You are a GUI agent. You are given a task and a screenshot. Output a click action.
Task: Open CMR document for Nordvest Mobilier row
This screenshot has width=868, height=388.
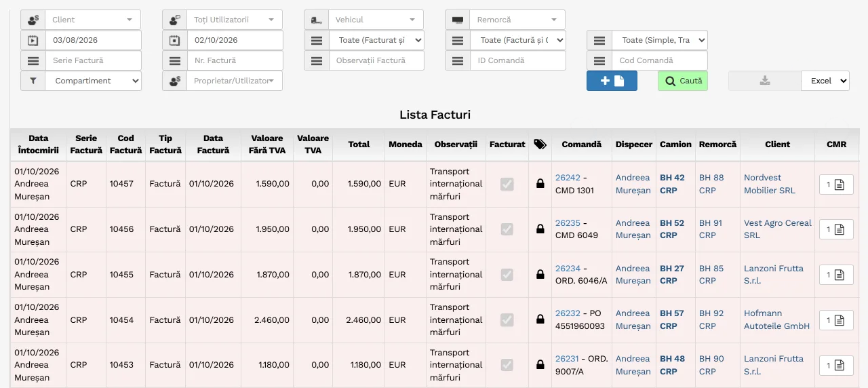pos(836,185)
